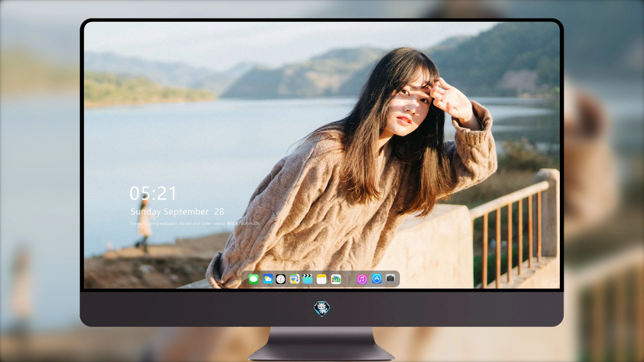Click the dragon logo badge on the monitor chin

(322, 309)
